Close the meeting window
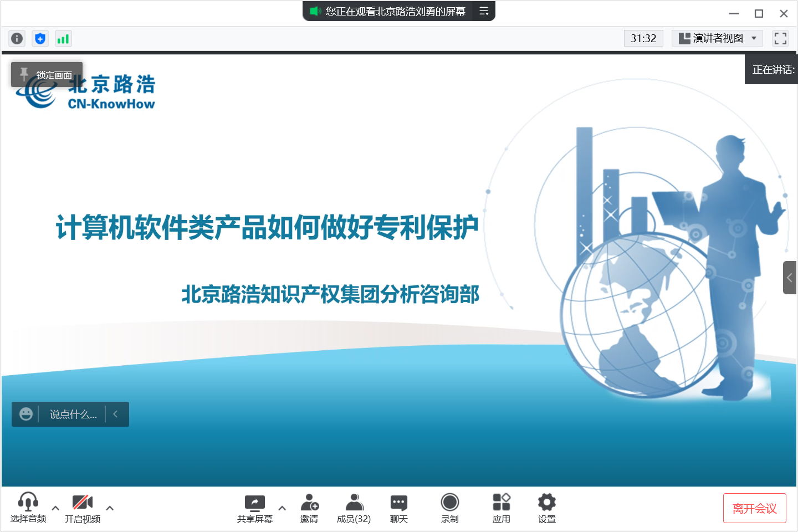 [784, 13]
